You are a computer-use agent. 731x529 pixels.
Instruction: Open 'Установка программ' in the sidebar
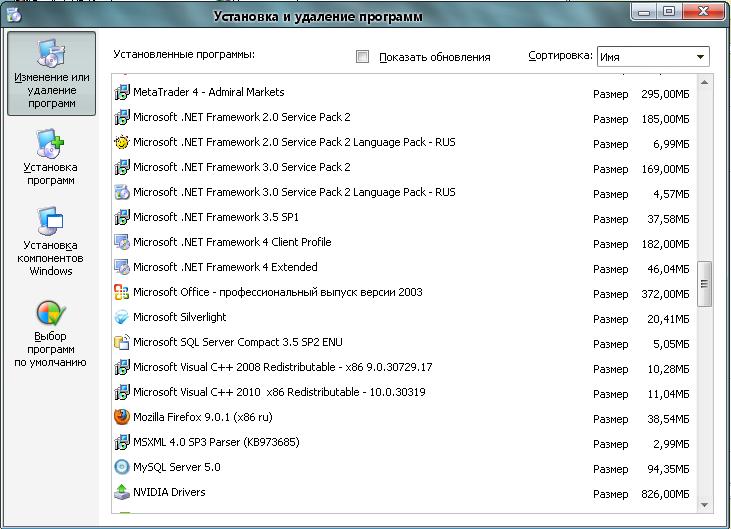pos(51,157)
